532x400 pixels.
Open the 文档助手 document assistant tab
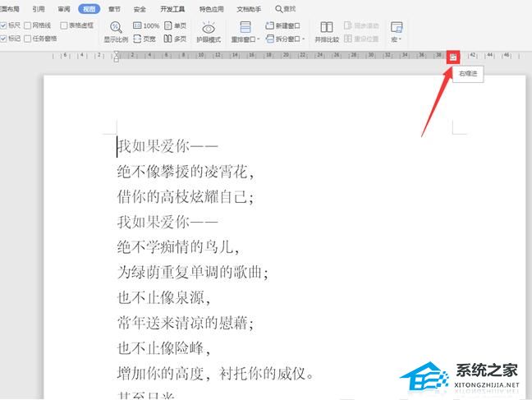(249, 9)
